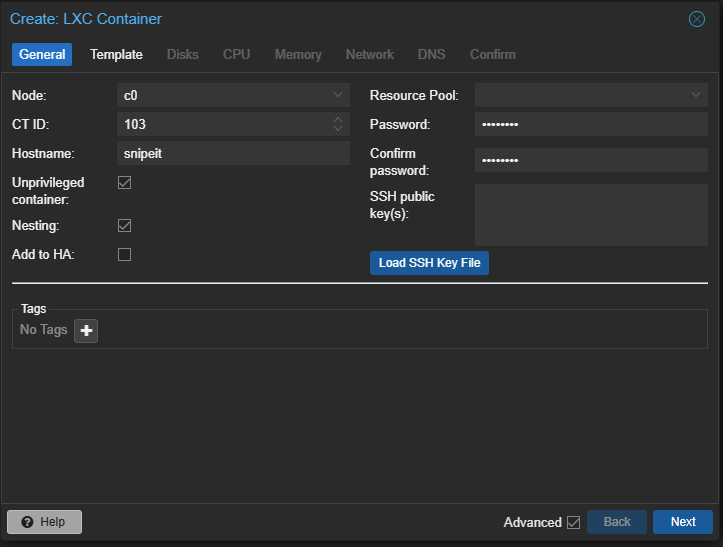
Task: Enable the Add to HA checkbox
Action: click(125, 254)
